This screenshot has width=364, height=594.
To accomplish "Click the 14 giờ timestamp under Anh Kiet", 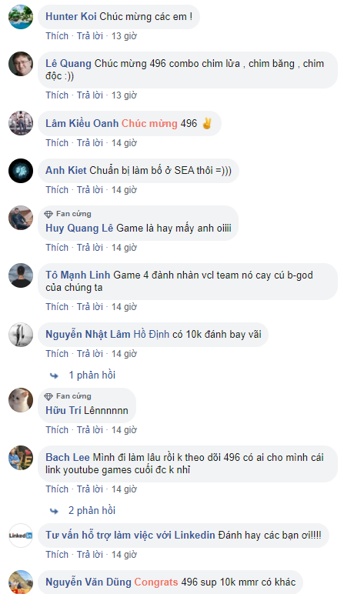I will click(124, 190).
